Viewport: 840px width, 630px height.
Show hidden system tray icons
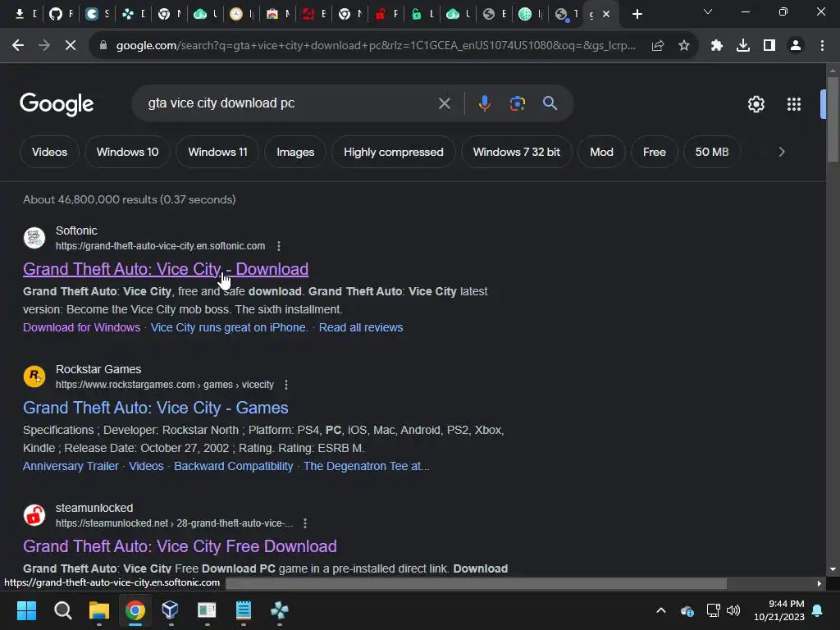point(661,610)
